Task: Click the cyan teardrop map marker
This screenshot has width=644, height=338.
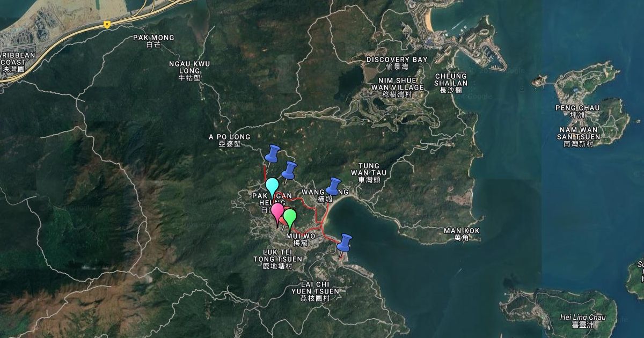Action: click(273, 186)
